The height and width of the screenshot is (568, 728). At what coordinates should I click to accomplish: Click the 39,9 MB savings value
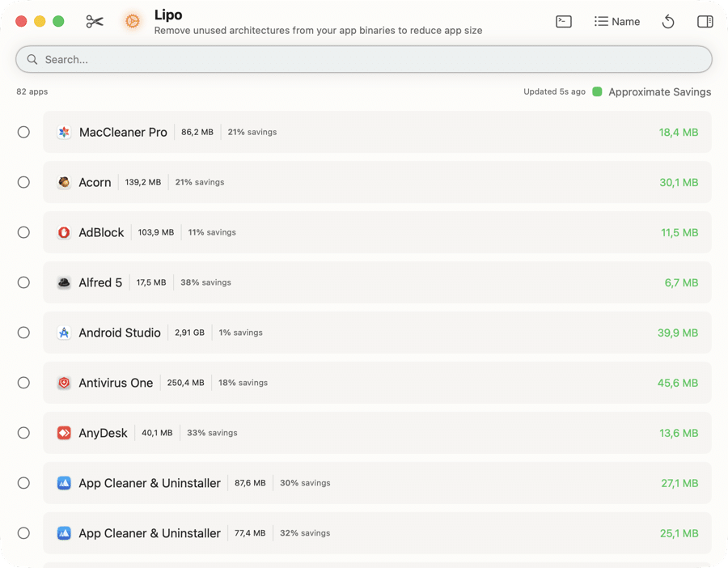(678, 333)
